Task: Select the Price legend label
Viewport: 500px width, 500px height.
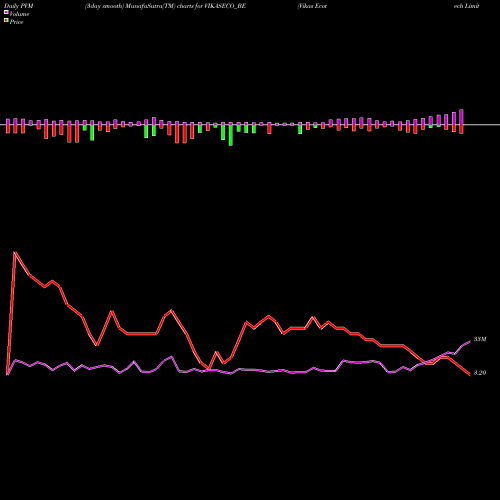Action: (16, 22)
